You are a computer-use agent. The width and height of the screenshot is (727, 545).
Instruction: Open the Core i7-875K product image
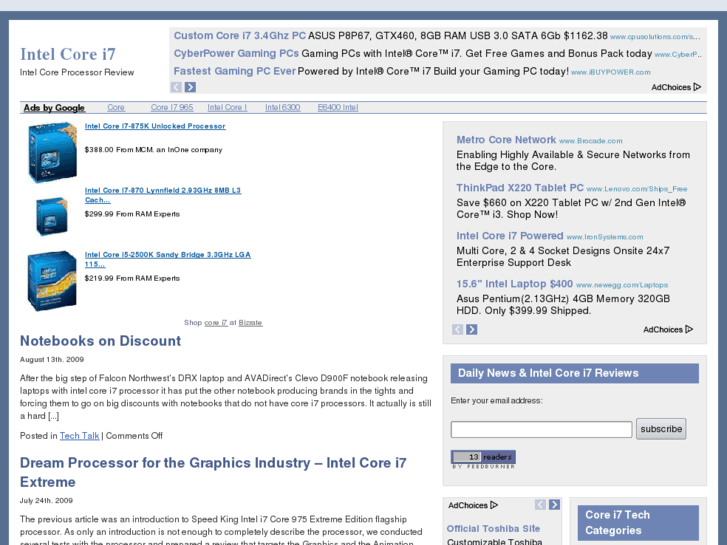[x=52, y=152]
